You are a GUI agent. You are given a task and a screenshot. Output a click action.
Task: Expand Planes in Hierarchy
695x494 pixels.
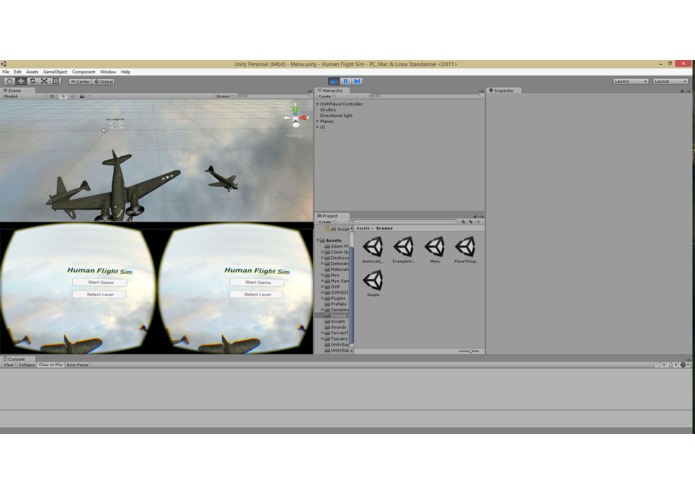pos(317,121)
